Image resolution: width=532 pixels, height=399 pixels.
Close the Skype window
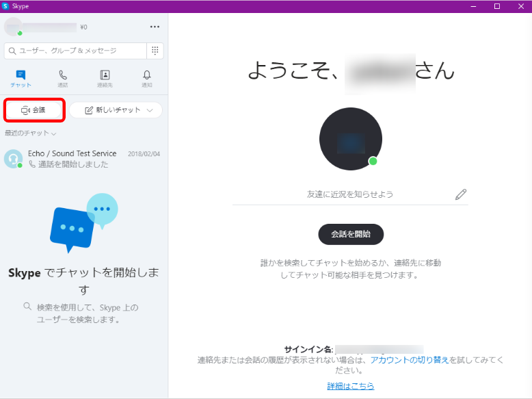tap(521, 6)
